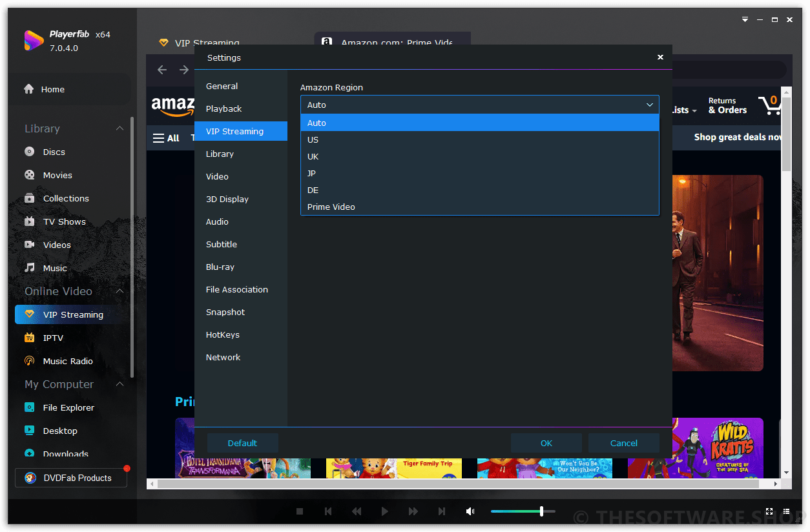
Task: Open the PlayerFab main menu dropdown
Action: coord(745,20)
